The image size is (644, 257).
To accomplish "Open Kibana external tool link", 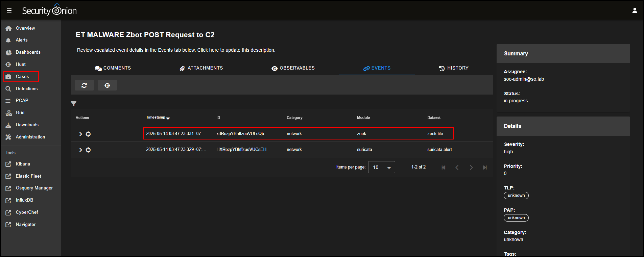I will point(23,164).
